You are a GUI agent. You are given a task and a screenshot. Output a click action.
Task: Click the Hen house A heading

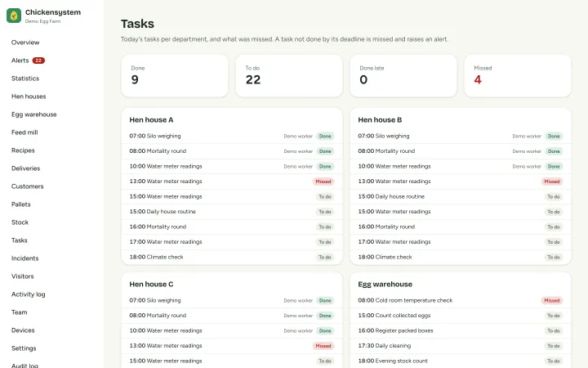click(x=151, y=120)
